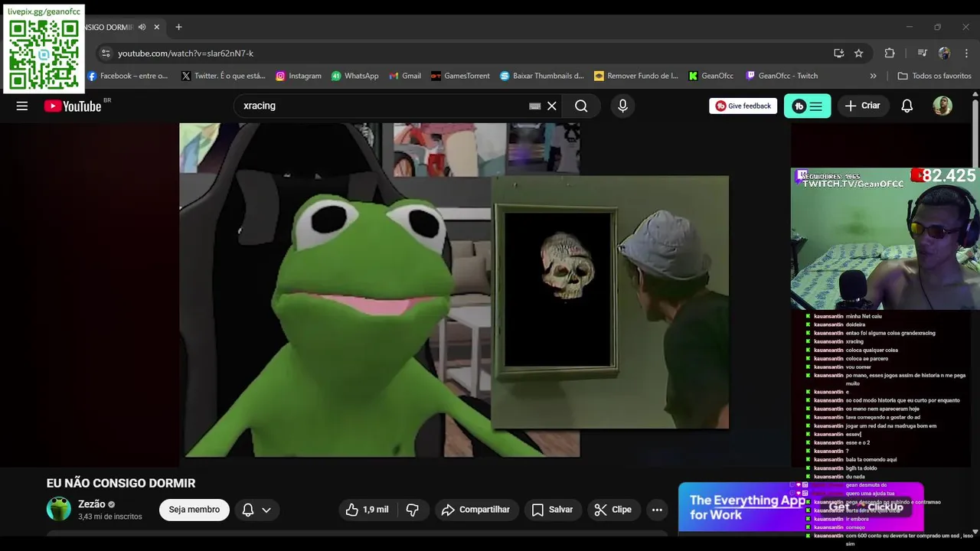Open the Baixar Thumbnails bookmark
Viewport: 980px width, 551px height.
(x=542, y=76)
